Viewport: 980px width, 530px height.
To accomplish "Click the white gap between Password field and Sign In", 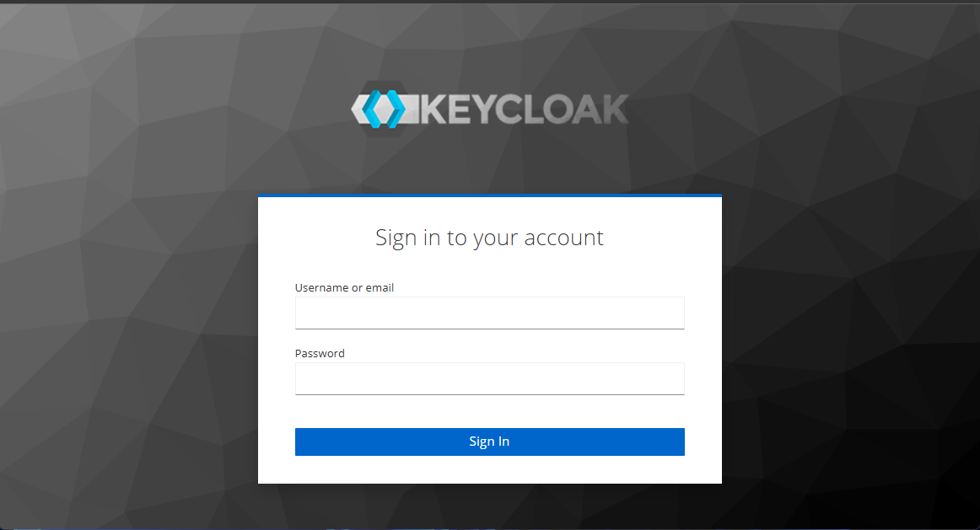I will point(489,411).
